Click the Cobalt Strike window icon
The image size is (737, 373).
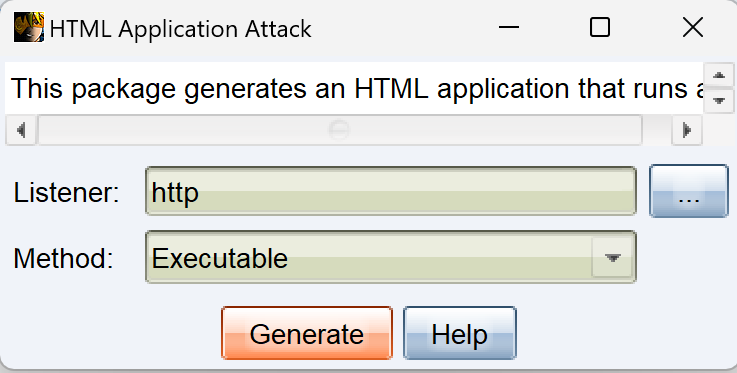[29, 27]
